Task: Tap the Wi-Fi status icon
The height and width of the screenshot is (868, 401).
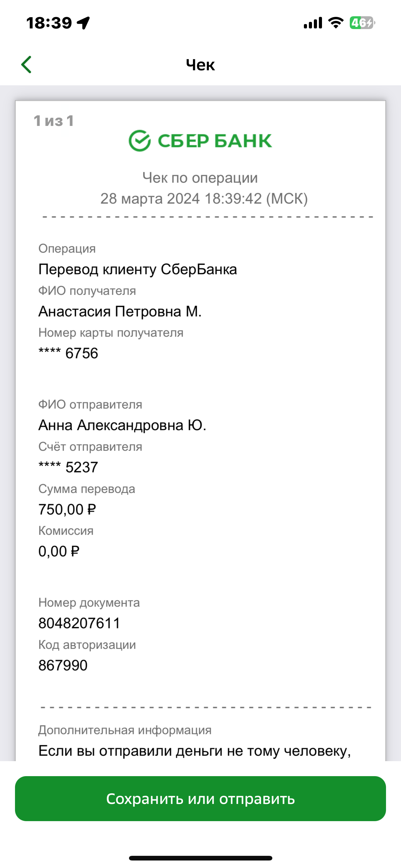Action: pos(336,23)
